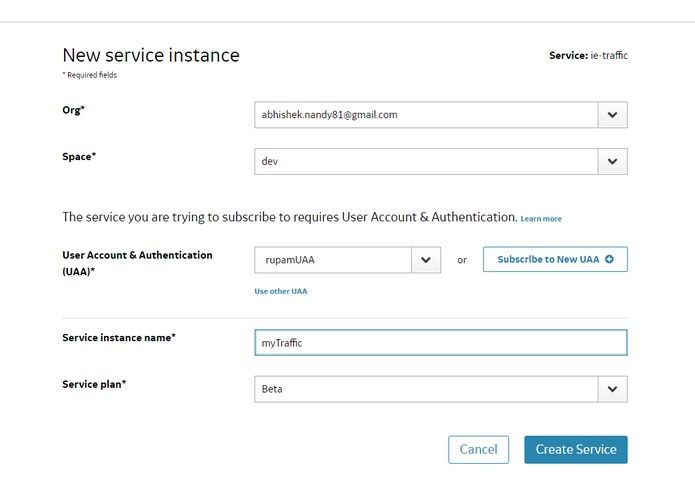Click the User Account & Authentication (UAA) label
The width and height of the screenshot is (695, 494).
click(137, 263)
